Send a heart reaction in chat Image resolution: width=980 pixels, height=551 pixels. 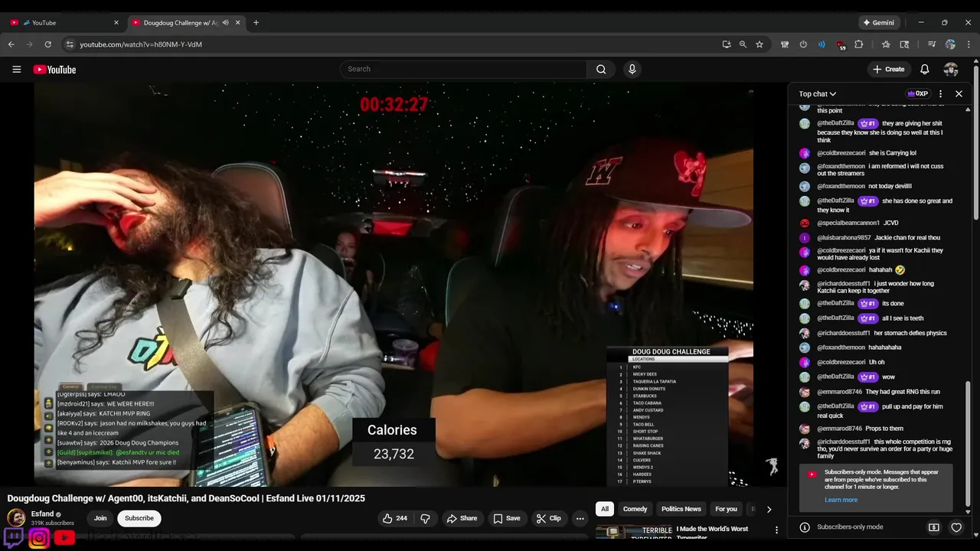click(x=956, y=527)
